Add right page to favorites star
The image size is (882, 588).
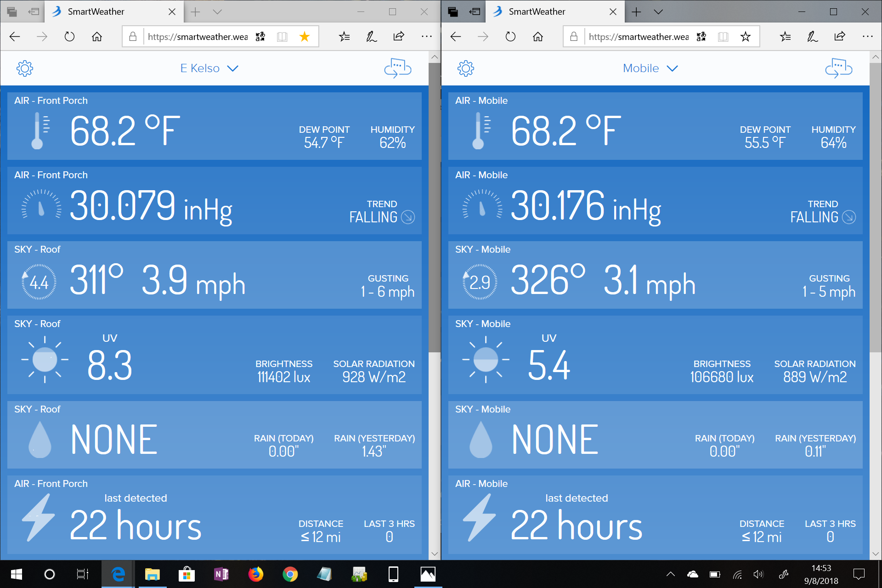[x=745, y=37]
